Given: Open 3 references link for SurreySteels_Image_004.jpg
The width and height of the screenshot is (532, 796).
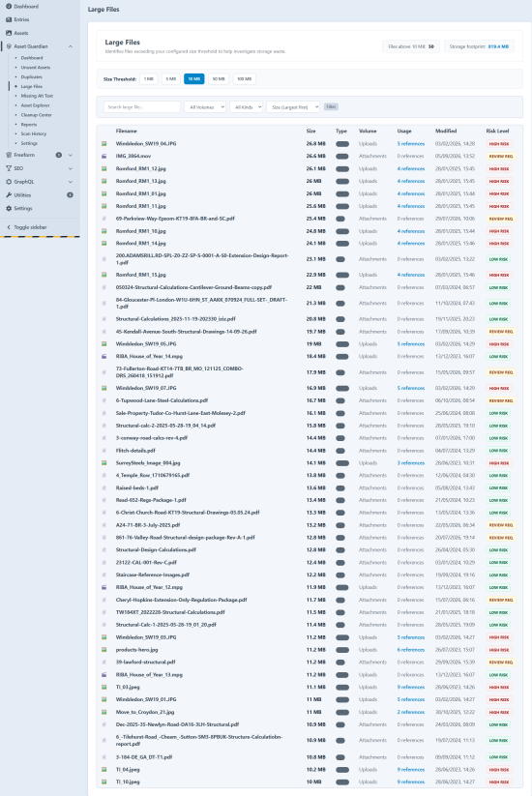Looking at the screenshot, I should point(411,463).
